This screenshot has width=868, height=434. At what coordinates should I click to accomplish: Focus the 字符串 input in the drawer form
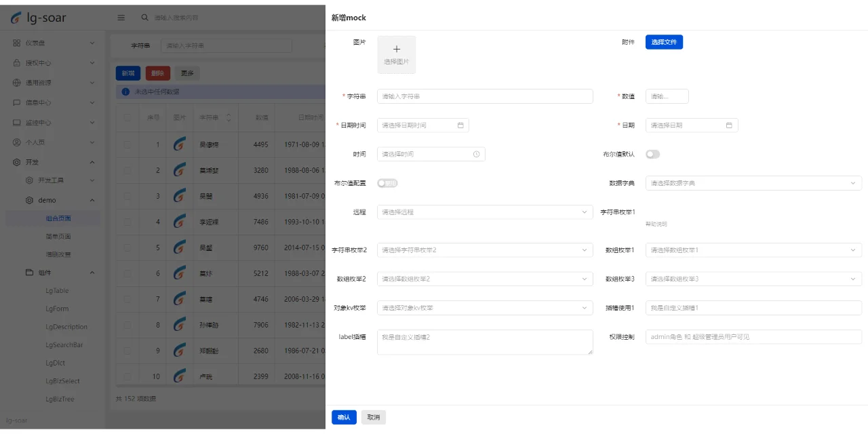[x=485, y=96]
